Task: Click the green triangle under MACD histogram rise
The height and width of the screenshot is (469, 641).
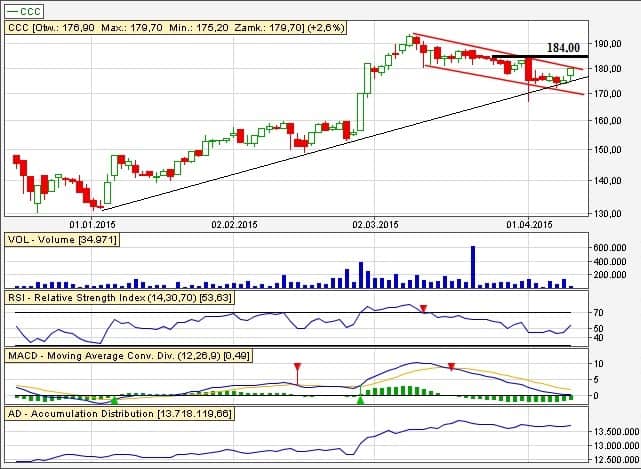Action: point(360,400)
